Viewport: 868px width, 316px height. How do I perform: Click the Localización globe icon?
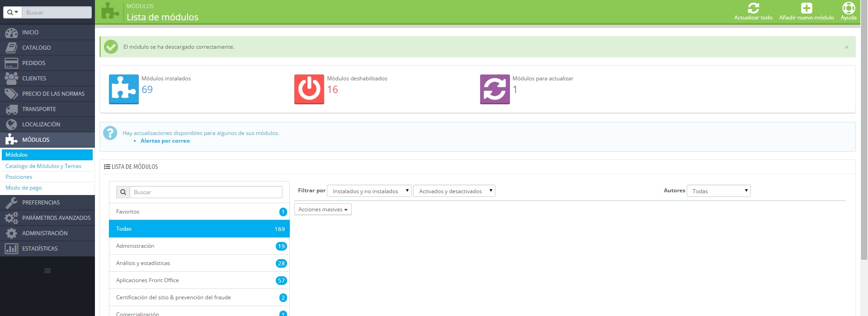coord(11,125)
